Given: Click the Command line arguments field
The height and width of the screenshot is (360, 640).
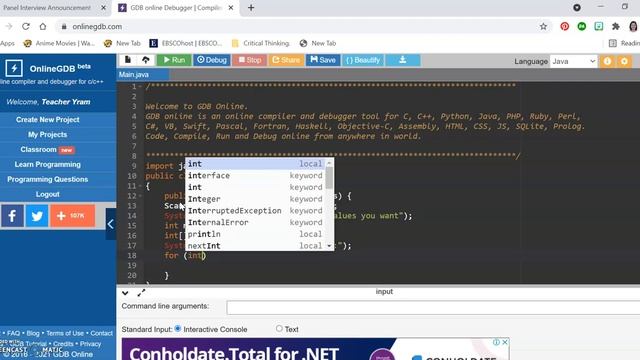Looking at the screenshot, I should pyautogui.click(x=433, y=307).
